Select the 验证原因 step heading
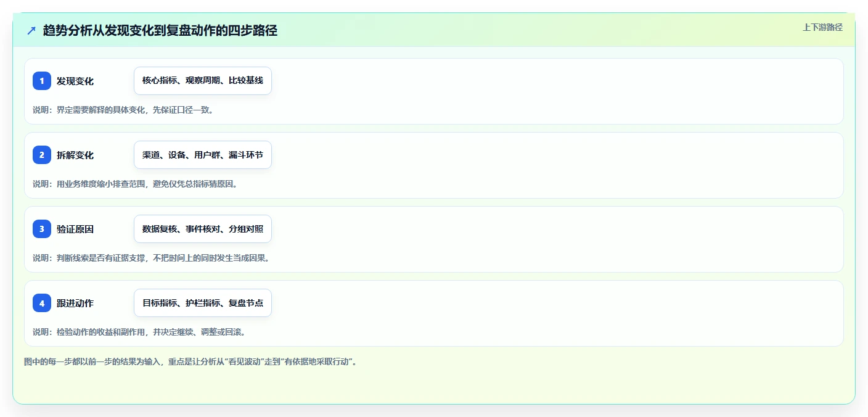The height and width of the screenshot is (417, 868). pos(75,229)
